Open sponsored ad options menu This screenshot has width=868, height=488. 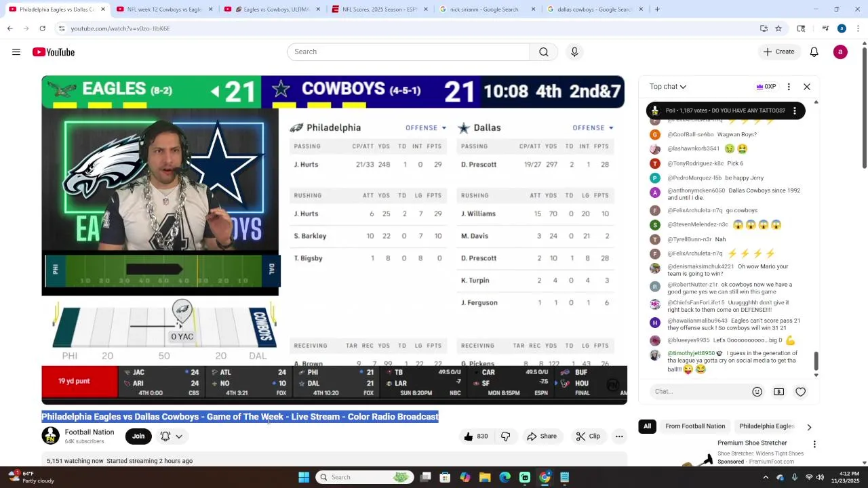(x=814, y=445)
